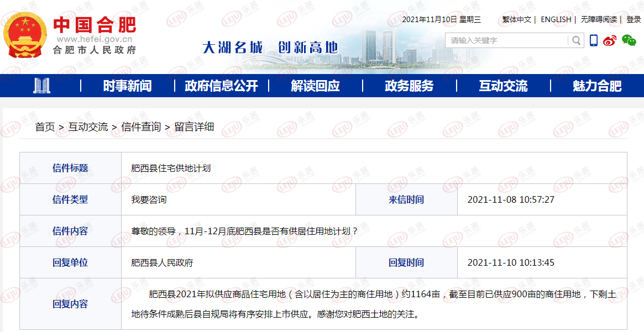Image resolution: width=644 pixels, height=332 pixels.
Task: Click the 信件类型 header cell
Action: coord(70,199)
